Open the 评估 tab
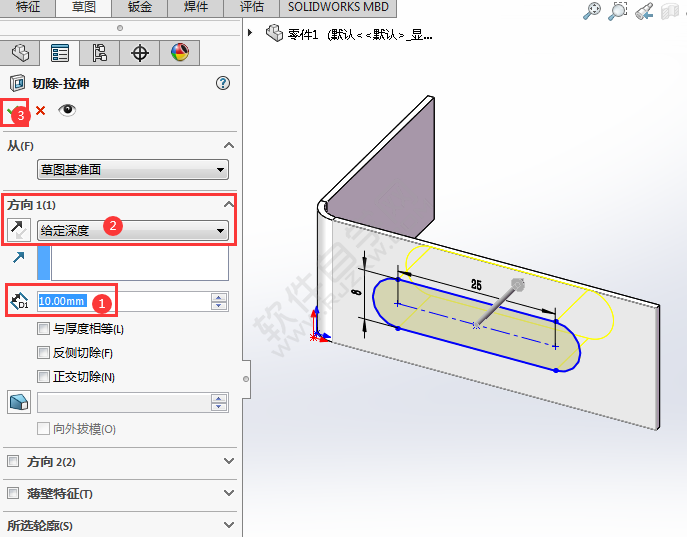The width and height of the screenshot is (687, 537). tap(252, 7)
